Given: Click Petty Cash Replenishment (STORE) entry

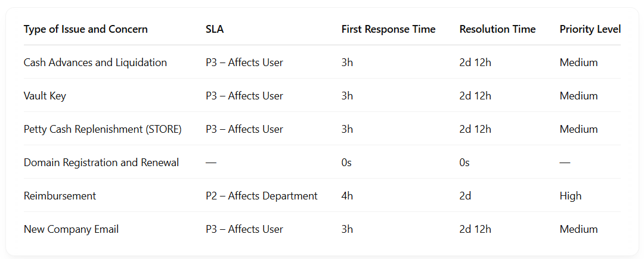Looking at the screenshot, I should click(x=103, y=129).
